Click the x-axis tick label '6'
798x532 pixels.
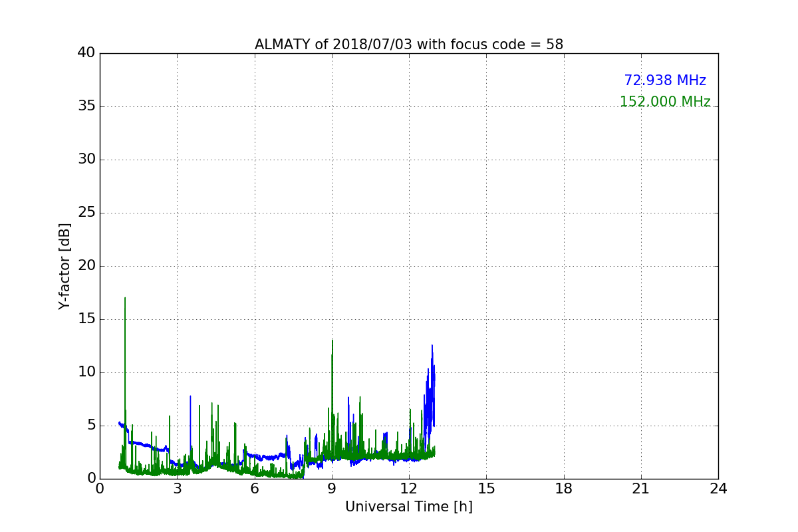pos(255,488)
